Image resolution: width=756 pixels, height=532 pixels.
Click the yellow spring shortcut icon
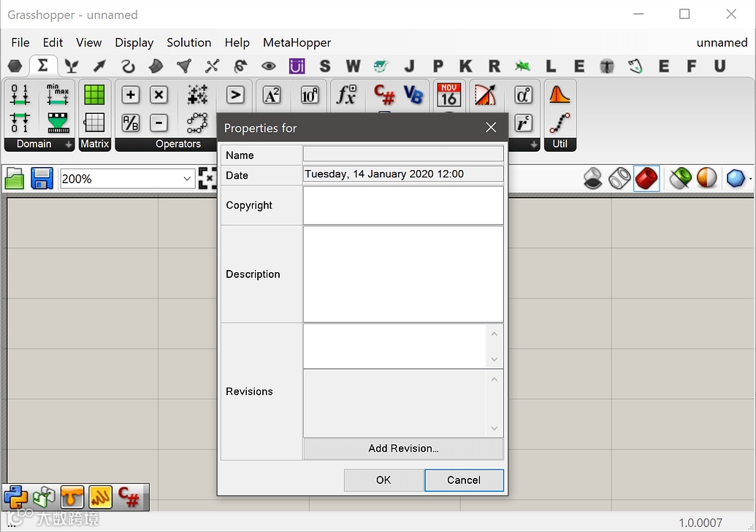click(x=100, y=497)
